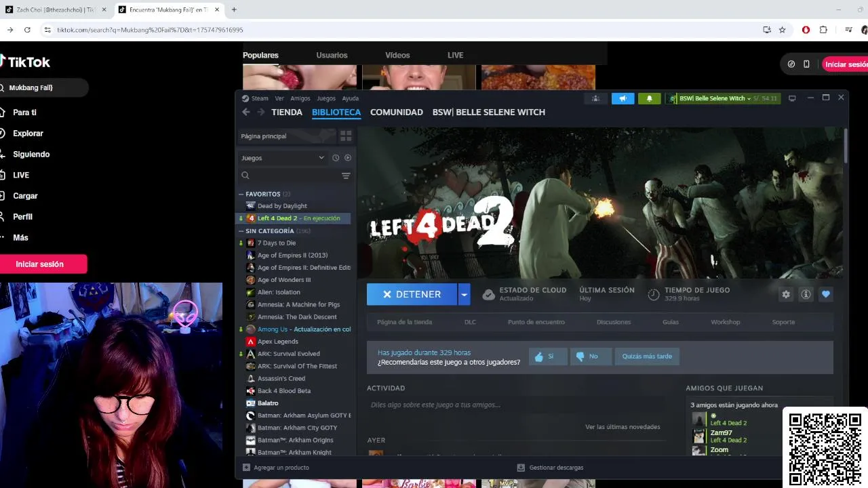The image size is (868, 488).
Task: Open the Juegos menu in Steam menubar
Action: click(326, 98)
